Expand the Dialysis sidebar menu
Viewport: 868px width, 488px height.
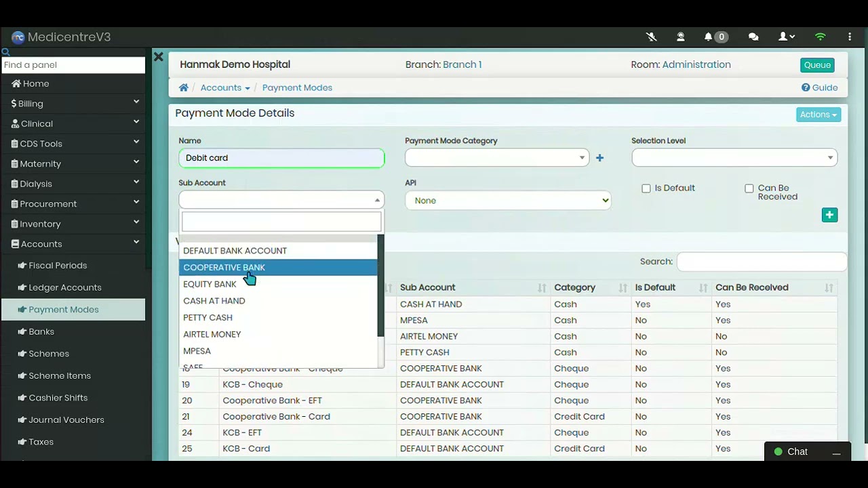[x=73, y=184]
